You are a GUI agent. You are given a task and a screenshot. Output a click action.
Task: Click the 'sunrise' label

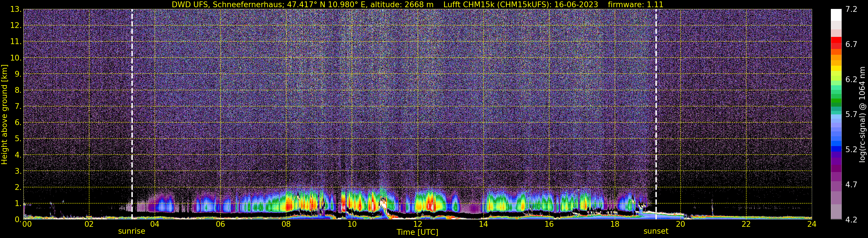(132, 231)
